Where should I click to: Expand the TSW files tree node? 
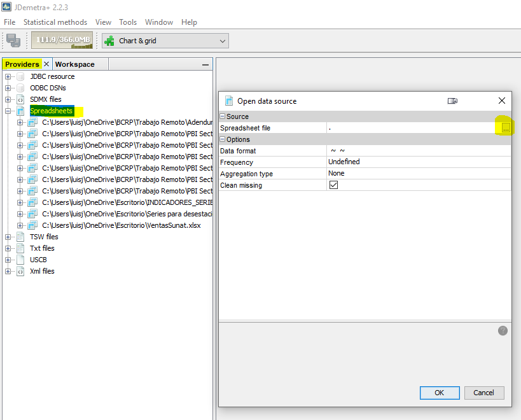(8, 237)
